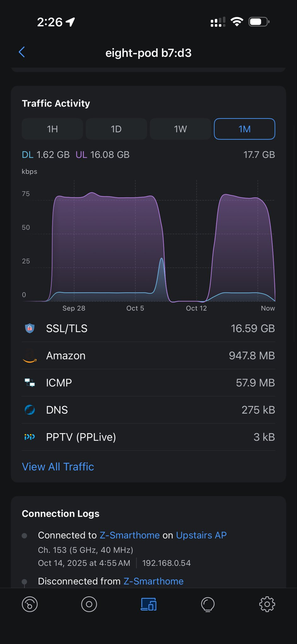Tap the DNS globe icon
The height and width of the screenshot is (644, 297).
pyautogui.click(x=30, y=410)
